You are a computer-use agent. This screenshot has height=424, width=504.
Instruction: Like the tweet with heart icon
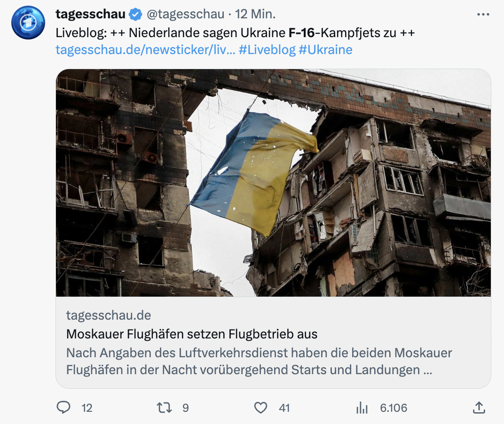click(x=260, y=408)
